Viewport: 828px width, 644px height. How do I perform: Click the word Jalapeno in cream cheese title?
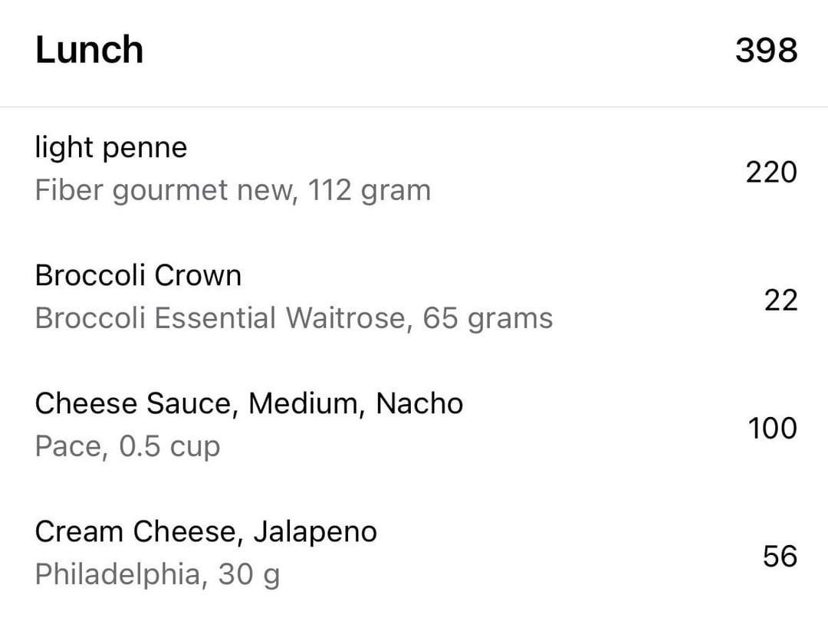click(x=315, y=532)
